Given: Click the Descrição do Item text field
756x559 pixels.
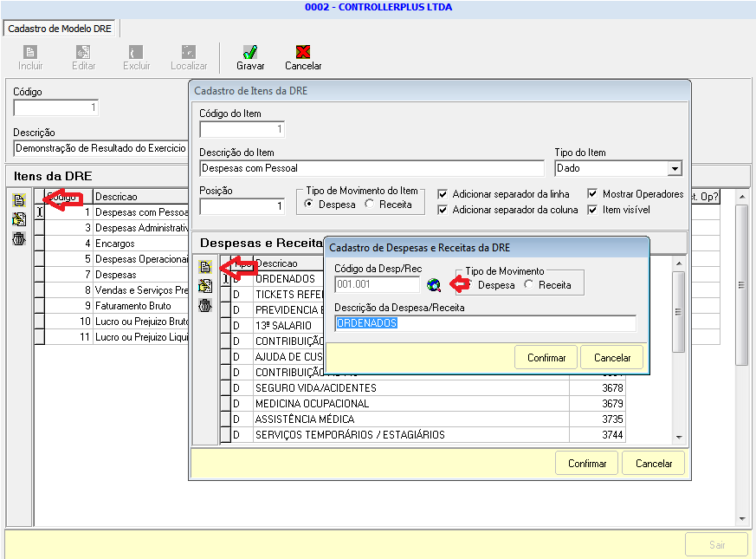Looking at the screenshot, I should [372, 168].
